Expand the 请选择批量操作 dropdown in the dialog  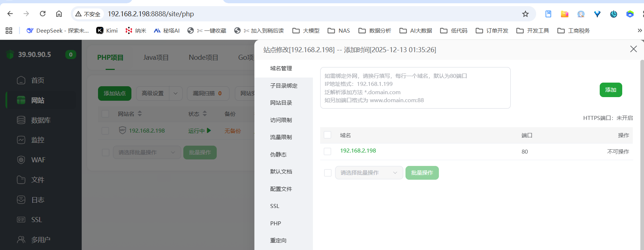[x=369, y=173]
